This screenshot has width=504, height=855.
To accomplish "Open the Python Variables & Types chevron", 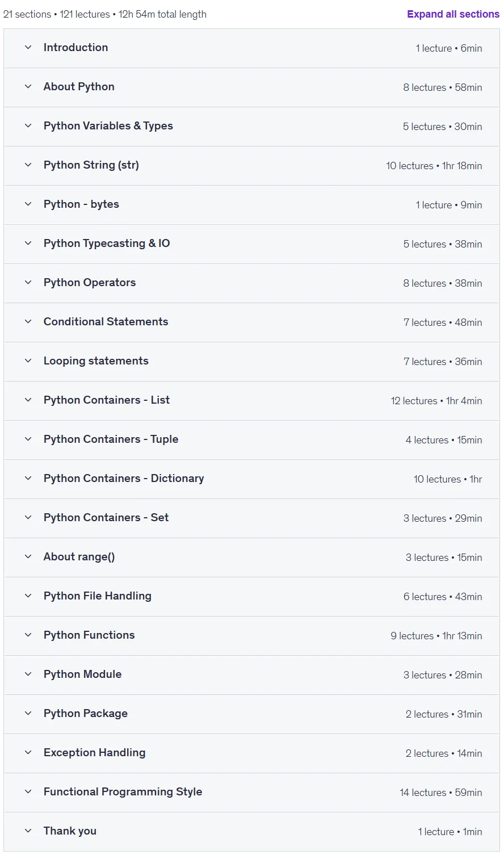I will coord(28,126).
